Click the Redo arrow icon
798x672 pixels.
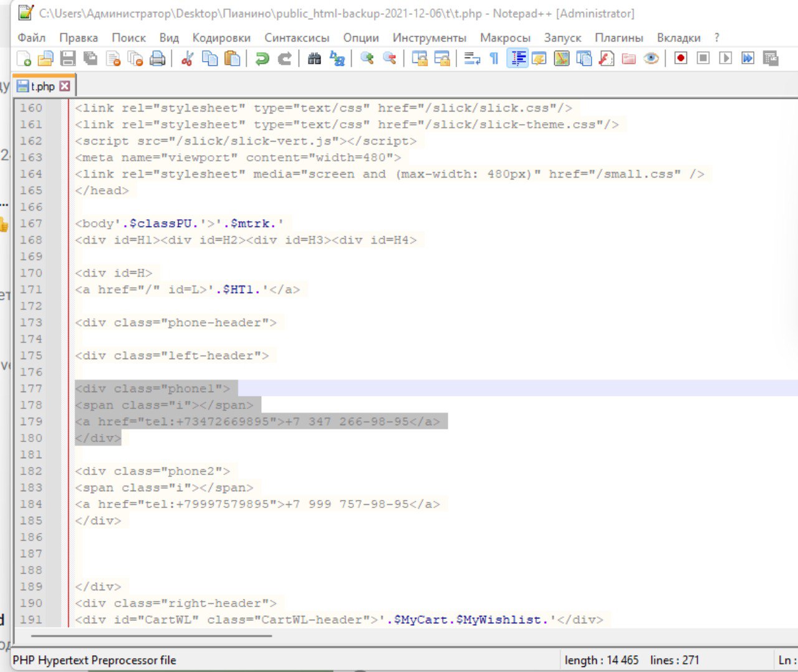tap(284, 59)
